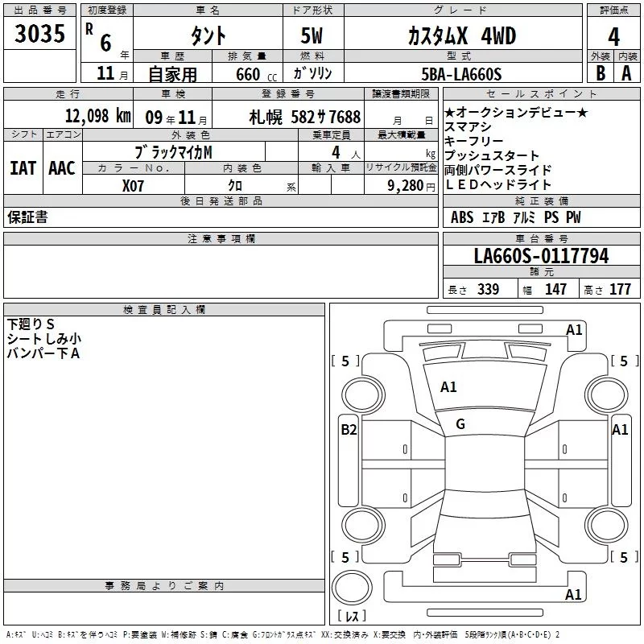Image resolution: width=644 pixels, height=644 pixels.
Task: Select the G mark on the windshield
Action: [460, 424]
